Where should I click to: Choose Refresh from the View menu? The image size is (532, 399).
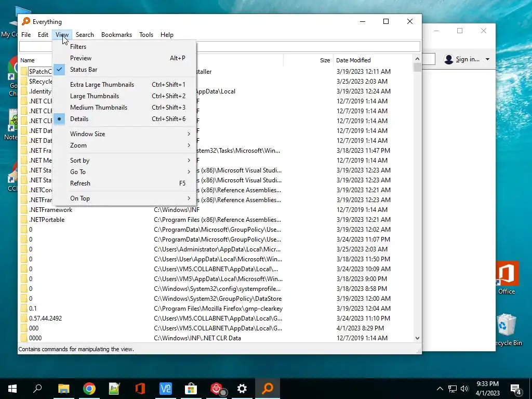[124, 183]
